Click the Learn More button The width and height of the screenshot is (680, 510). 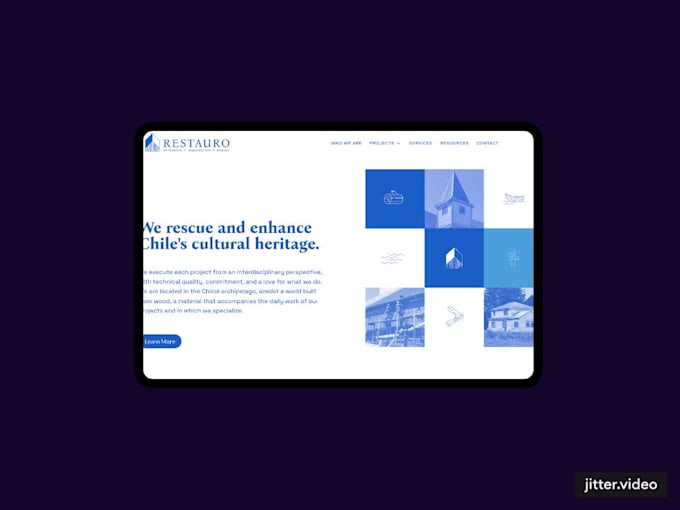[162, 341]
